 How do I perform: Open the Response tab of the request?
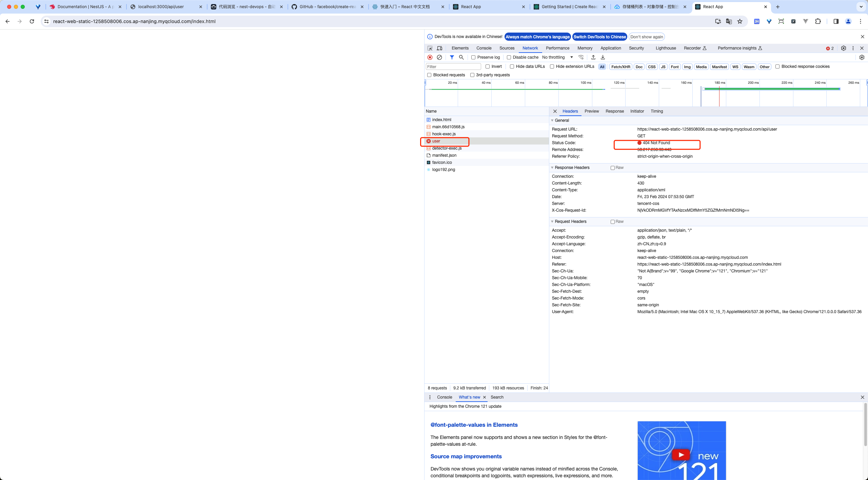tap(615, 111)
